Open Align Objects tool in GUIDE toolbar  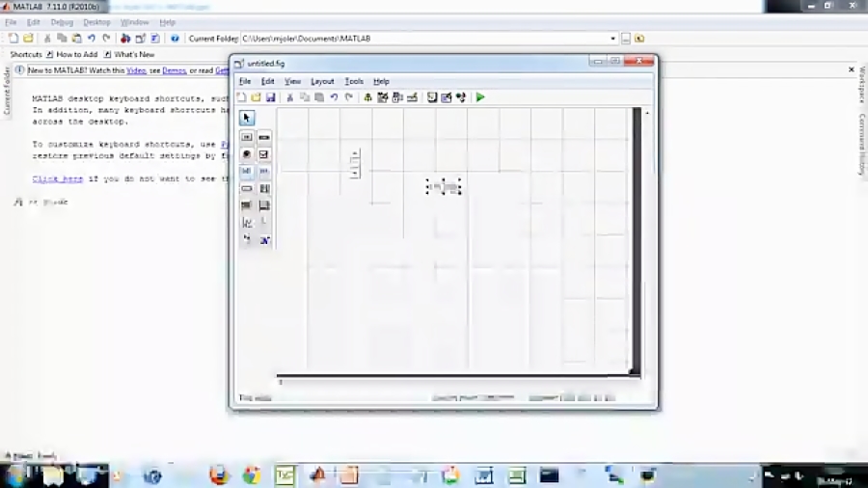pos(367,97)
